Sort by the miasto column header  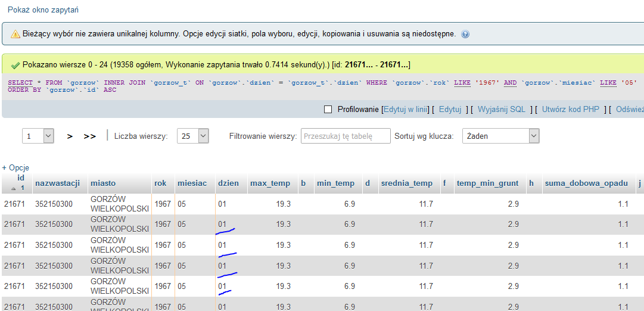tap(103, 184)
